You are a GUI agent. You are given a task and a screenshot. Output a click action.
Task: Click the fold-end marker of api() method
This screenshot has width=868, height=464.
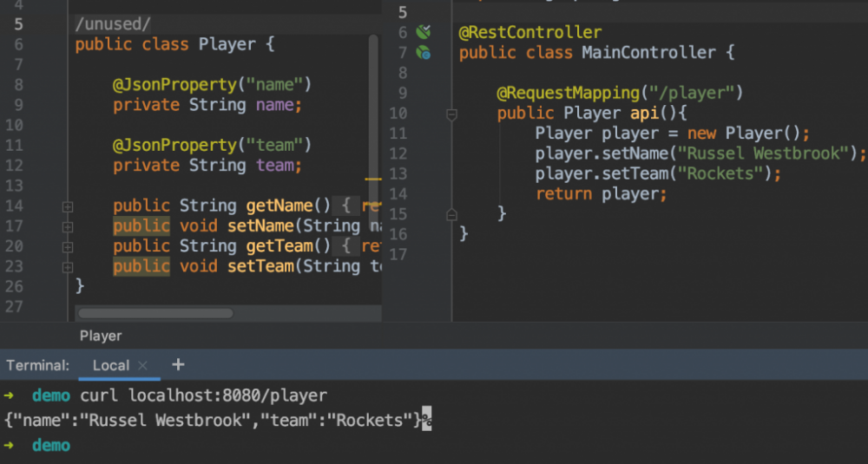click(x=451, y=214)
